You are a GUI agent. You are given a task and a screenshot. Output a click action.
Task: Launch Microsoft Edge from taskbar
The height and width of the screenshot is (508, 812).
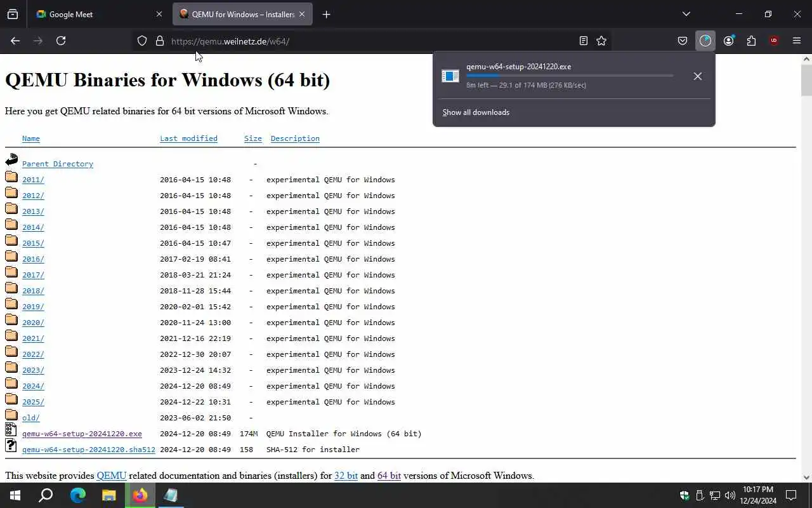77,495
